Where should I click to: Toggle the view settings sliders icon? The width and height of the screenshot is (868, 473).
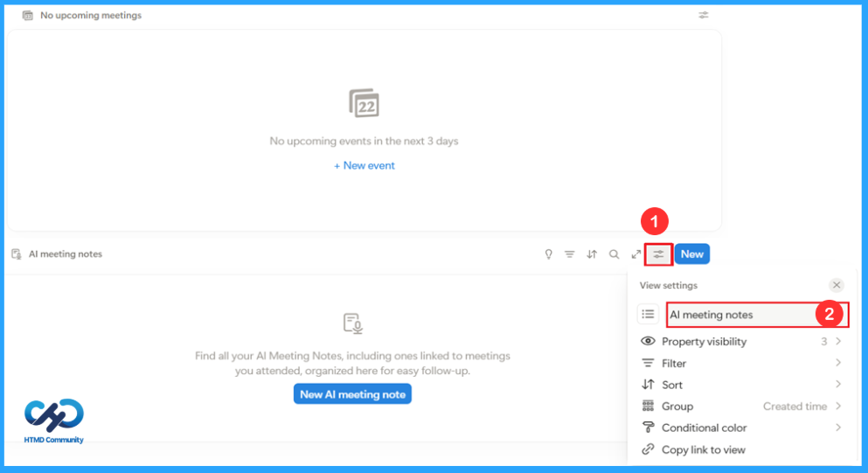point(658,254)
